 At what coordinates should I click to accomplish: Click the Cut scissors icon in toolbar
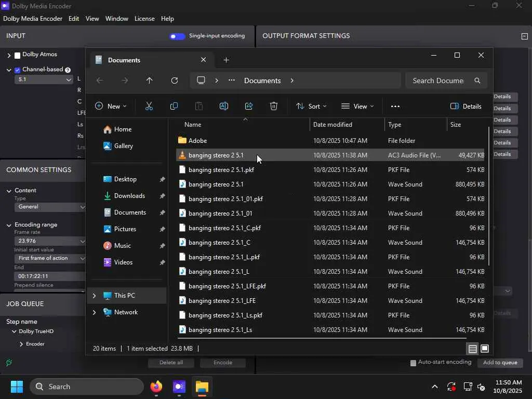pos(149,106)
